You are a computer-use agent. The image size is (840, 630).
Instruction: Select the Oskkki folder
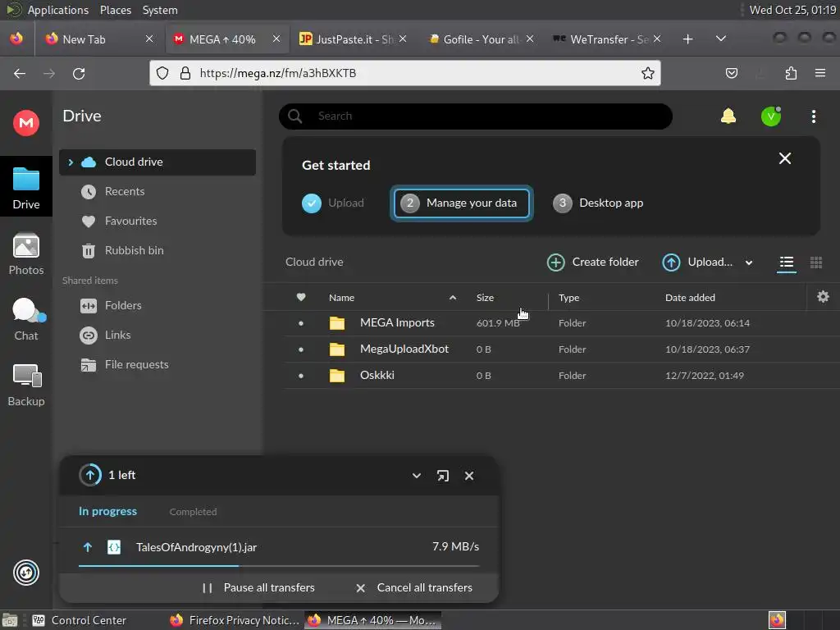click(561, 376)
